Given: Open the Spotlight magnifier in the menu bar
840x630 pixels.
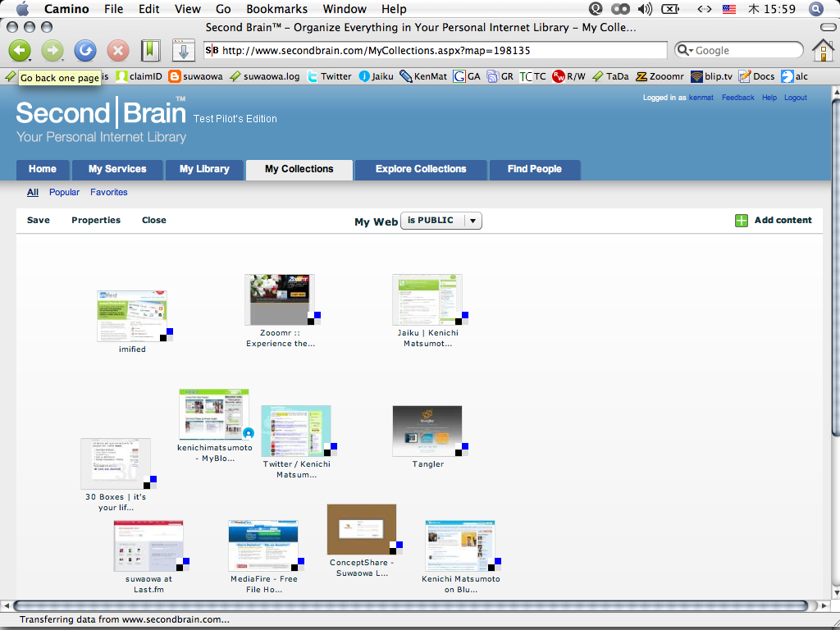Looking at the screenshot, I should 815,8.
